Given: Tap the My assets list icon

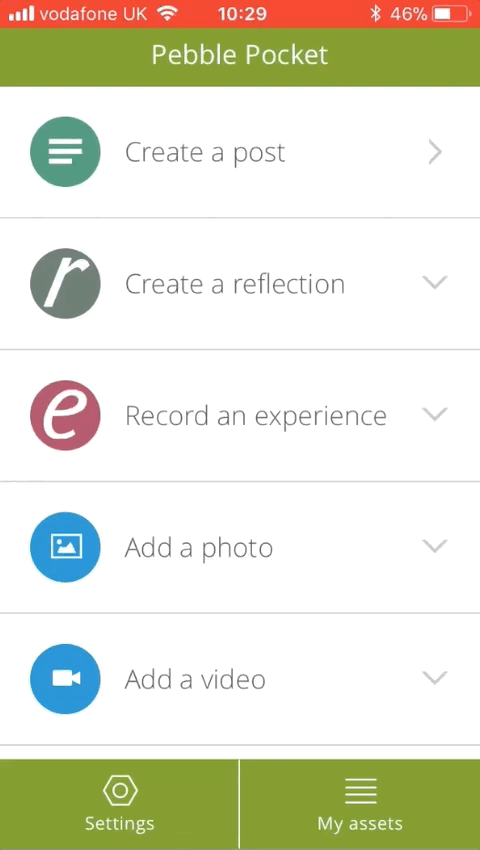Looking at the screenshot, I should 361,791.
